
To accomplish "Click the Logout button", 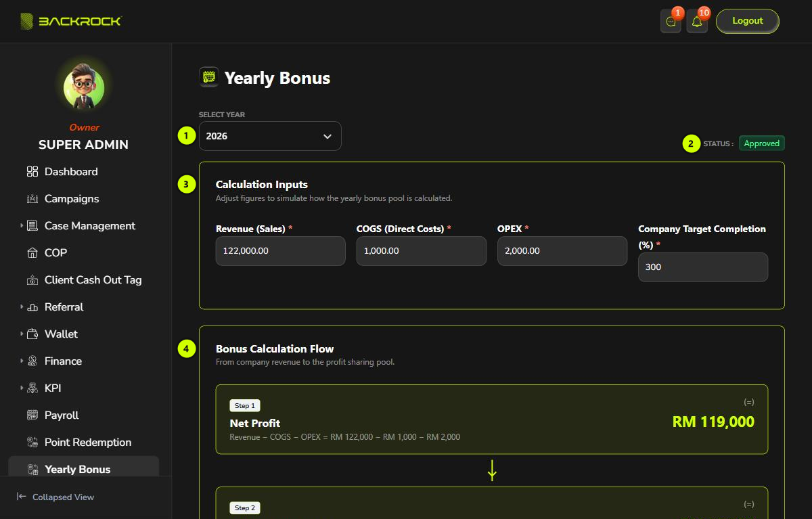I will (748, 21).
